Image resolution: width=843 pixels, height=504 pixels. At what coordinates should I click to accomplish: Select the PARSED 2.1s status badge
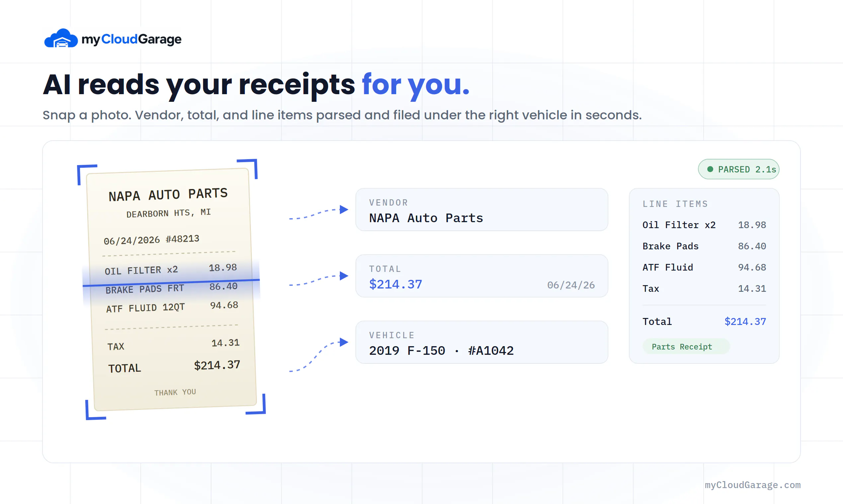pos(739,169)
